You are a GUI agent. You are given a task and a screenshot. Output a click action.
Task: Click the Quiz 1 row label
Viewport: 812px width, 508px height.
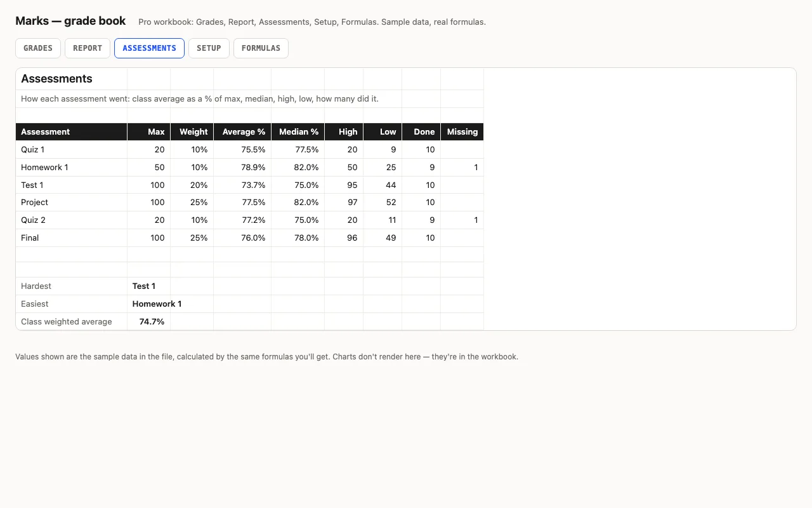point(72,150)
